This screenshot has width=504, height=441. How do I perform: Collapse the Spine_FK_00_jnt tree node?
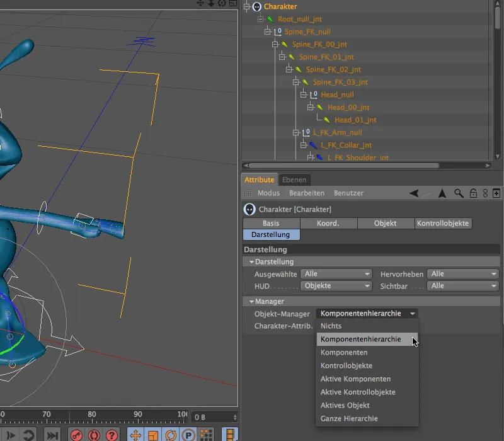tap(275, 44)
